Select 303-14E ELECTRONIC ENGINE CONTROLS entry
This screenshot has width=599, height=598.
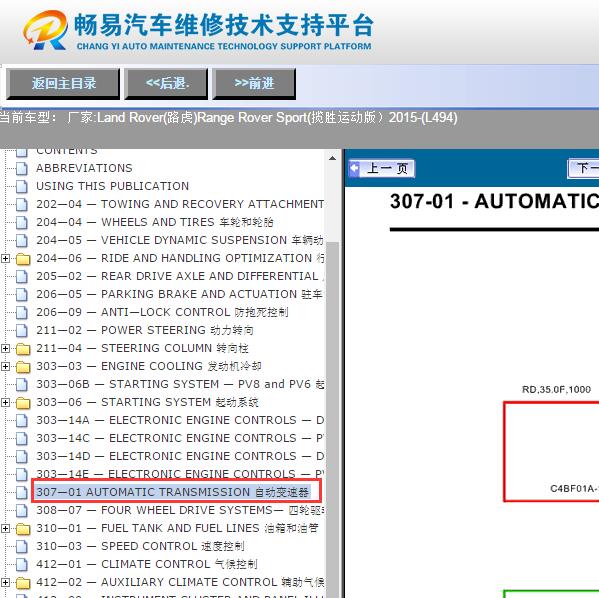[180, 474]
